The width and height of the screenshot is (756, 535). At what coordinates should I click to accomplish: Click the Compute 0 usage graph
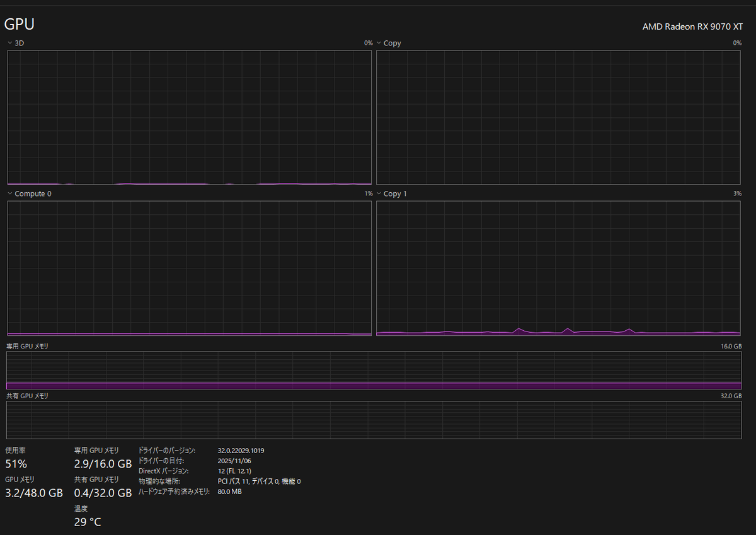(x=190, y=268)
